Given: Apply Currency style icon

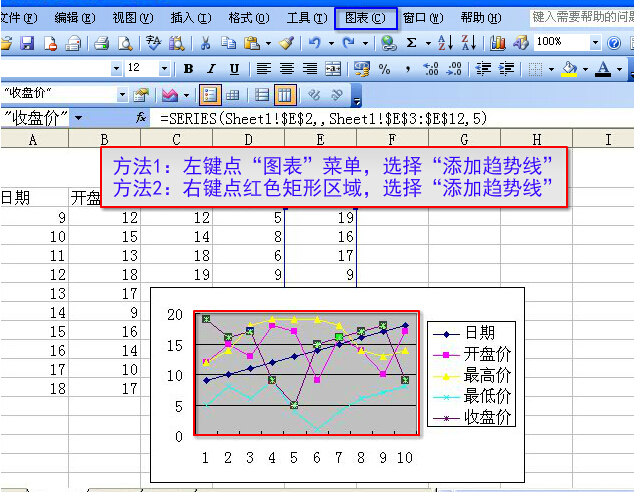Looking at the screenshot, I should point(362,69).
